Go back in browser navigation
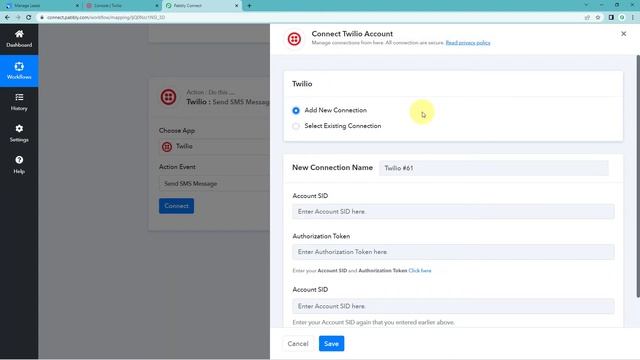 [7, 18]
